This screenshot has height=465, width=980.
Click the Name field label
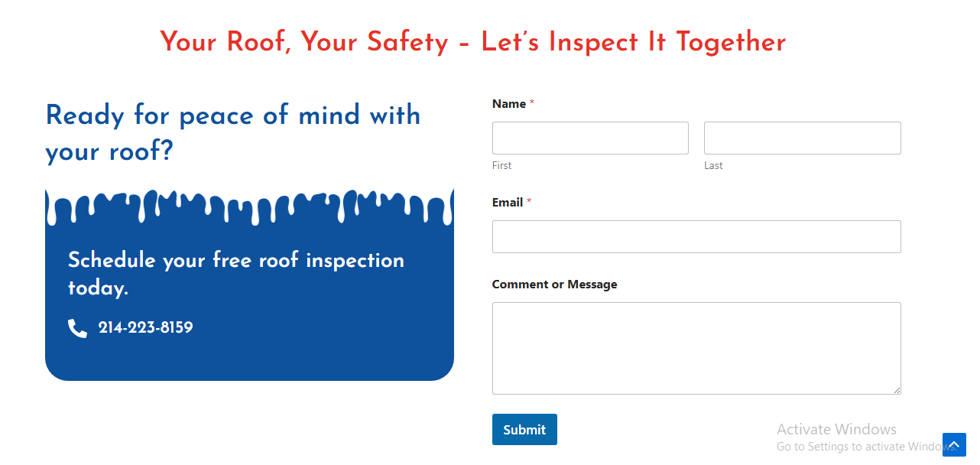(x=509, y=104)
